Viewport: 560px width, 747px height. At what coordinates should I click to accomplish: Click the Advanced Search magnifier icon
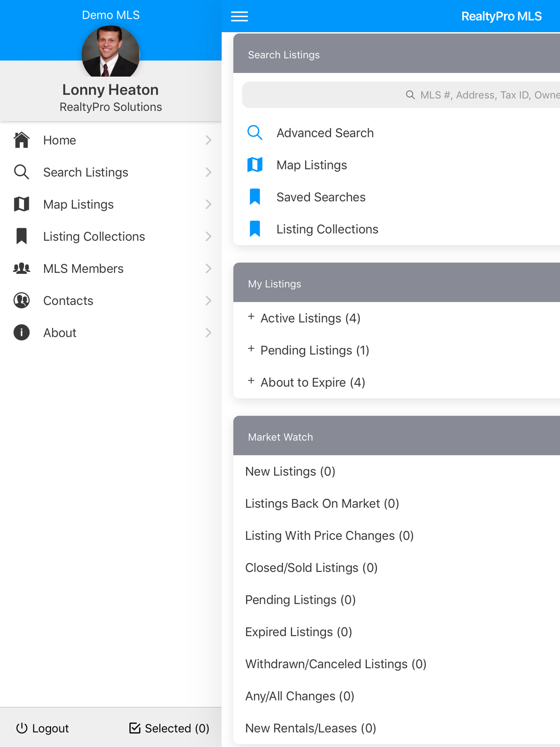point(255,133)
